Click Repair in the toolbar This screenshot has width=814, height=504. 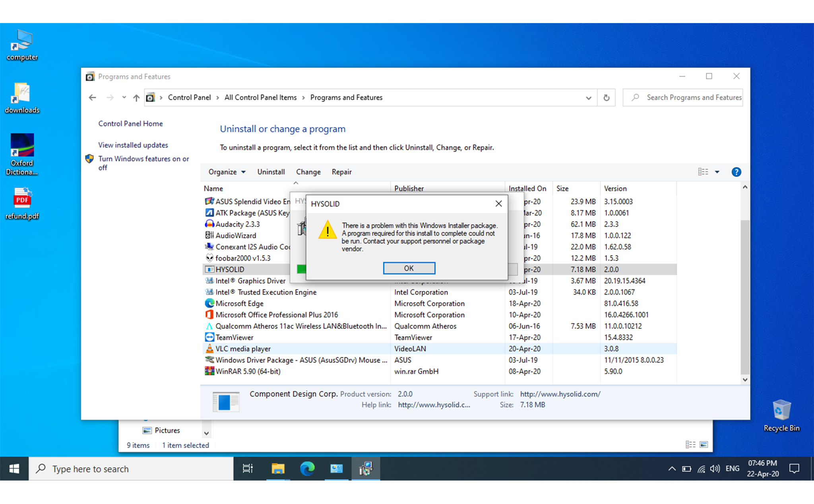click(x=341, y=172)
